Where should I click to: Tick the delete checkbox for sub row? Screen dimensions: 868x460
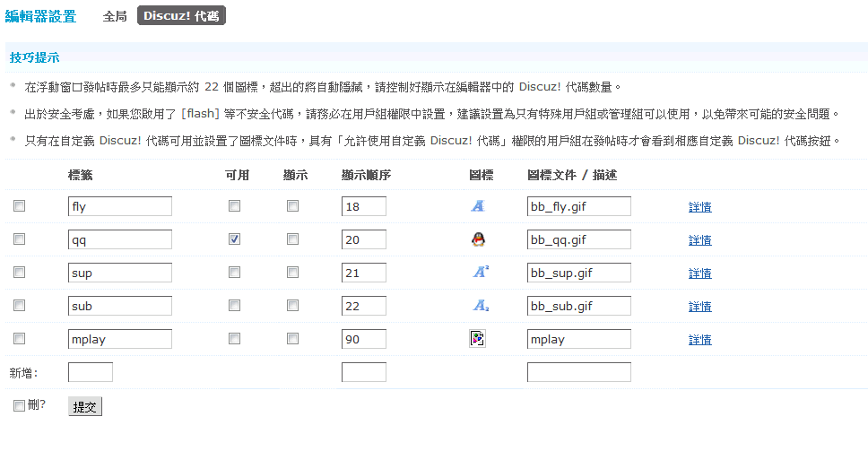20,306
